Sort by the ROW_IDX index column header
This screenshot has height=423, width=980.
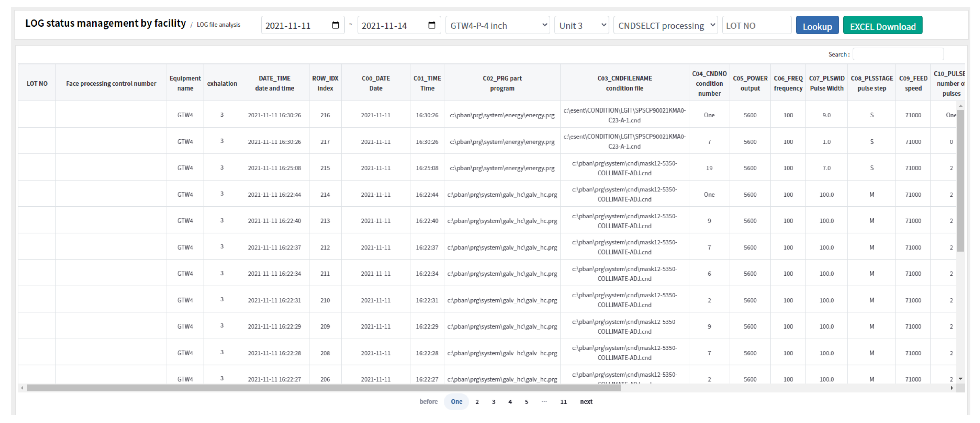tap(325, 83)
